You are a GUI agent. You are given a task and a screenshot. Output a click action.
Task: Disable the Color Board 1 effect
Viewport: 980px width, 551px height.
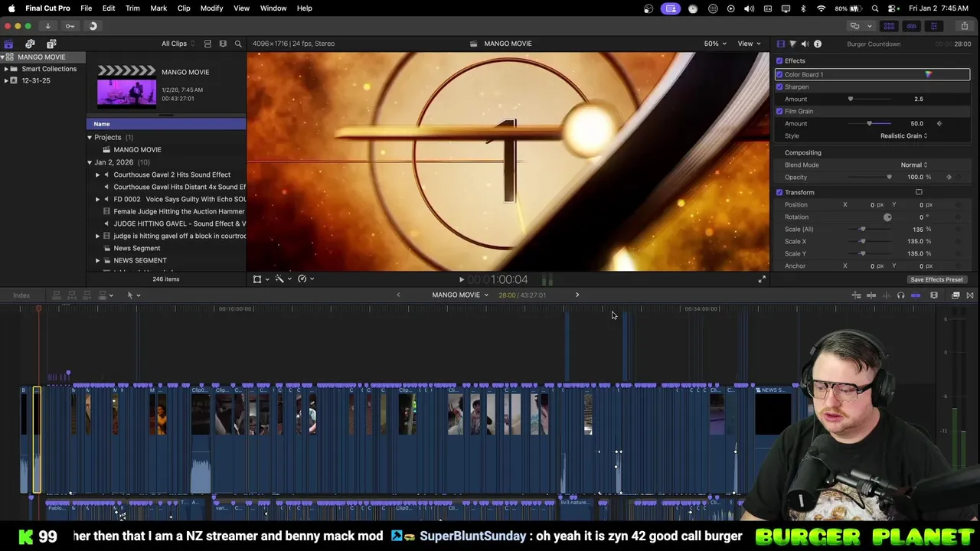[x=779, y=74]
